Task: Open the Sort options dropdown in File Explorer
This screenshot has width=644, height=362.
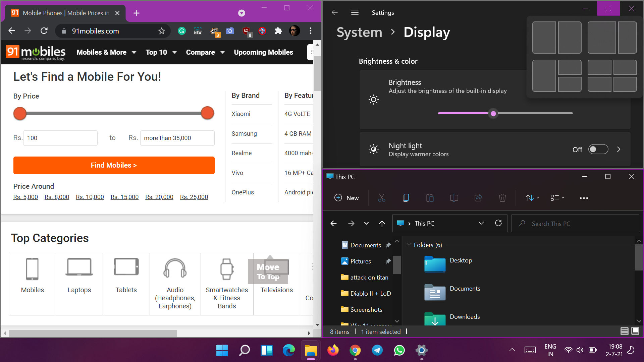Action: [x=532, y=198]
